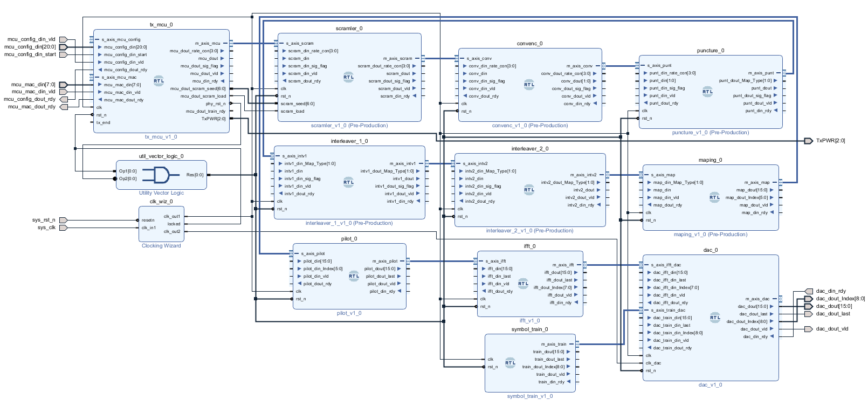Image resolution: width=868 pixels, height=413 pixels.
Task: Select the RTL icon in puncture_0 block
Action: point(707,92)
